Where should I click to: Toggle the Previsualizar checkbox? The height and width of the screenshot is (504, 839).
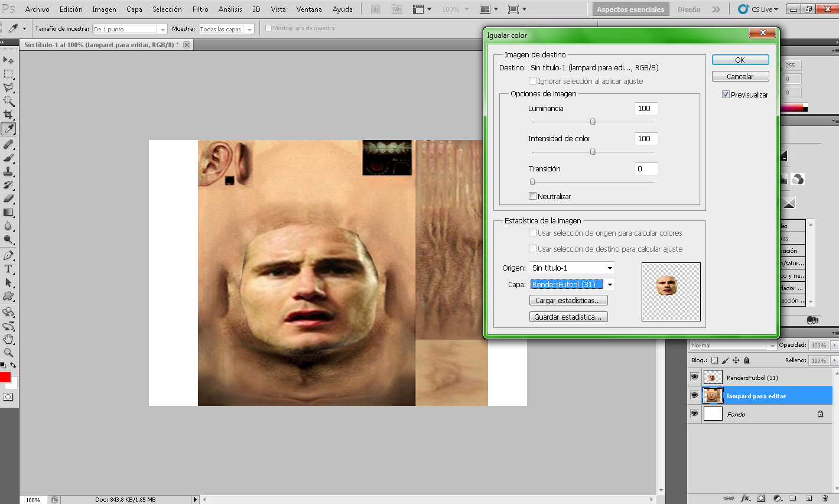(726, 95)
